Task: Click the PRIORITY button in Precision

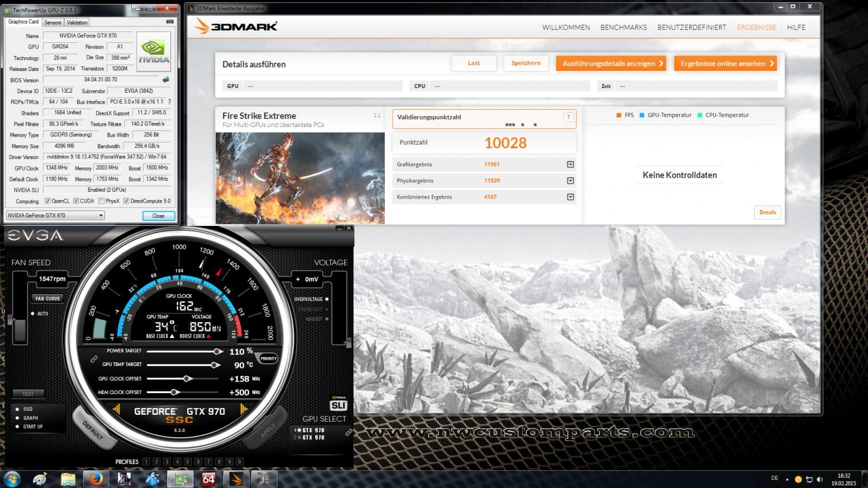Action: pyautogui.click(x=269, y=359)
